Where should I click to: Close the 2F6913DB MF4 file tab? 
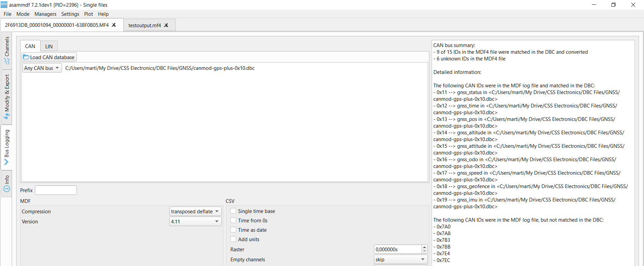(114, 25)
